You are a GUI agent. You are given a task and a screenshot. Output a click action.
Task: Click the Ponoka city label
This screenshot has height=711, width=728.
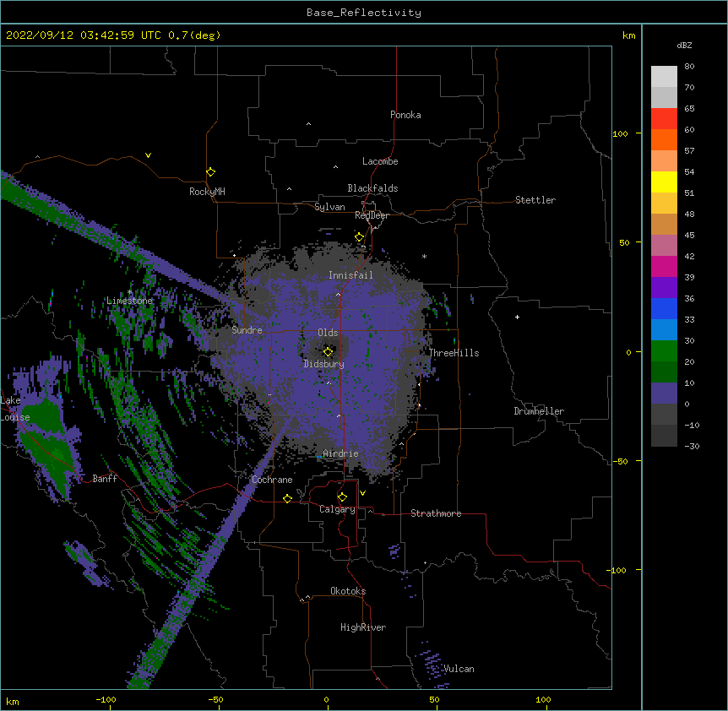point(405,115)
